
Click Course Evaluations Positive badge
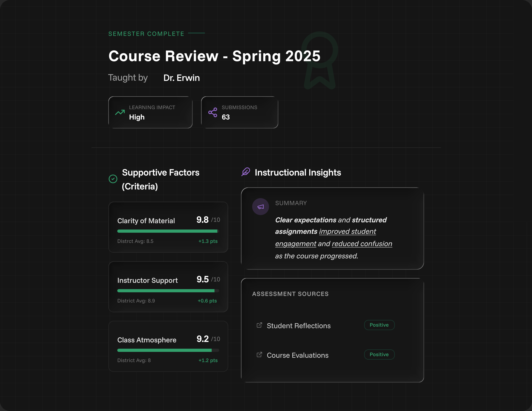[379, 355]
